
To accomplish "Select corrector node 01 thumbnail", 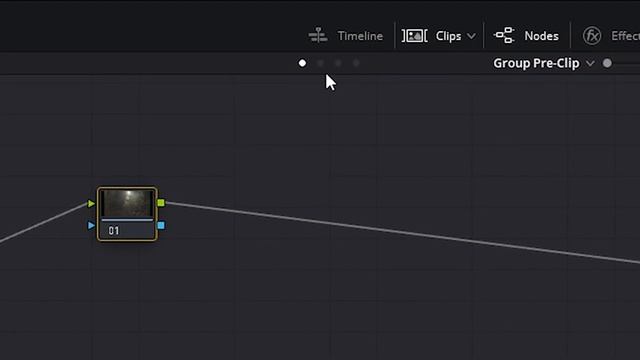I will 127,203.
